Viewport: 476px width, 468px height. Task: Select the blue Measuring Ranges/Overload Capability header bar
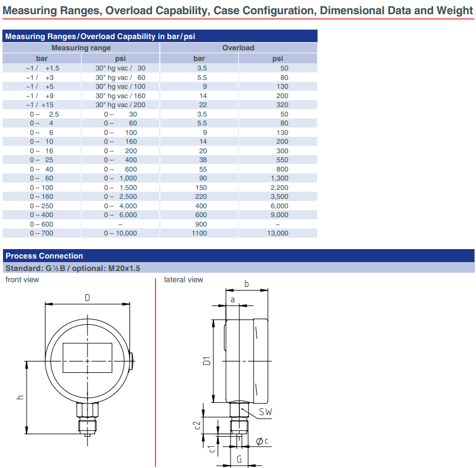point(160,36)
